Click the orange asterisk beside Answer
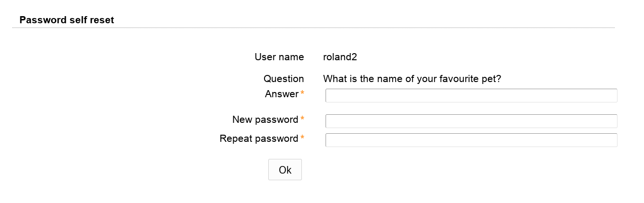Viewport: 644px width, 203px height. tap(302, 93)
